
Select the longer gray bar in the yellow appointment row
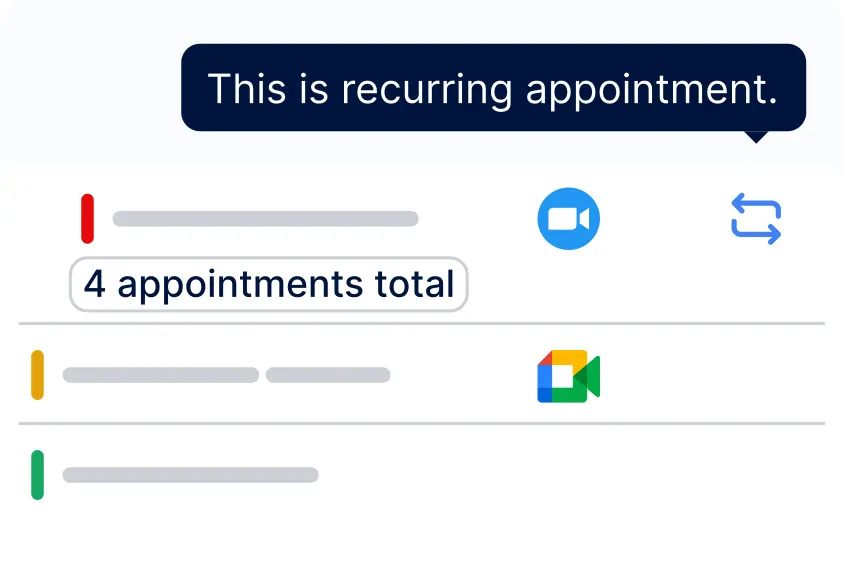(160, 375)
